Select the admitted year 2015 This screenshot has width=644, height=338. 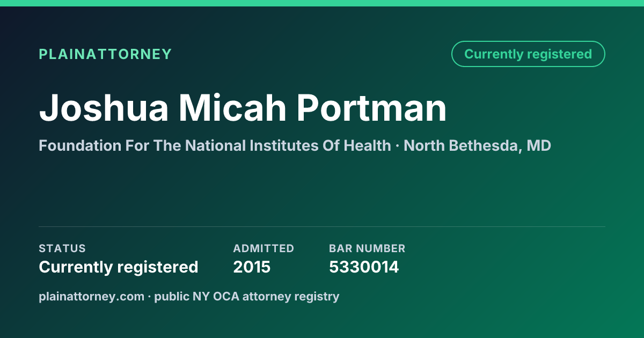[252, 267]
